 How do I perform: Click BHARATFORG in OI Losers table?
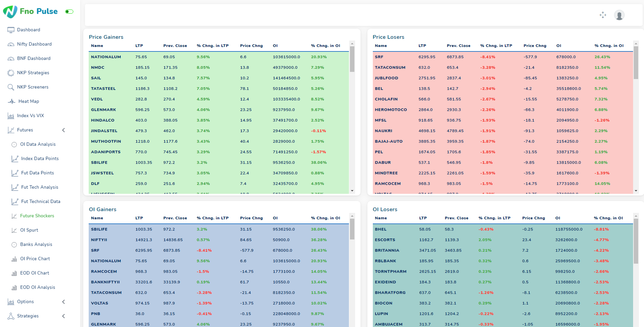(390, 293)
